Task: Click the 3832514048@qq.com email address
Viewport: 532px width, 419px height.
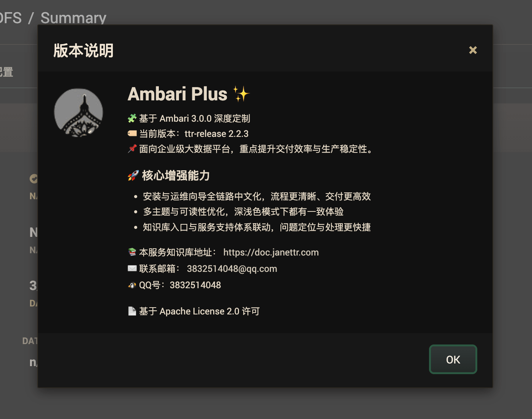Action: [x=232, y=269]
